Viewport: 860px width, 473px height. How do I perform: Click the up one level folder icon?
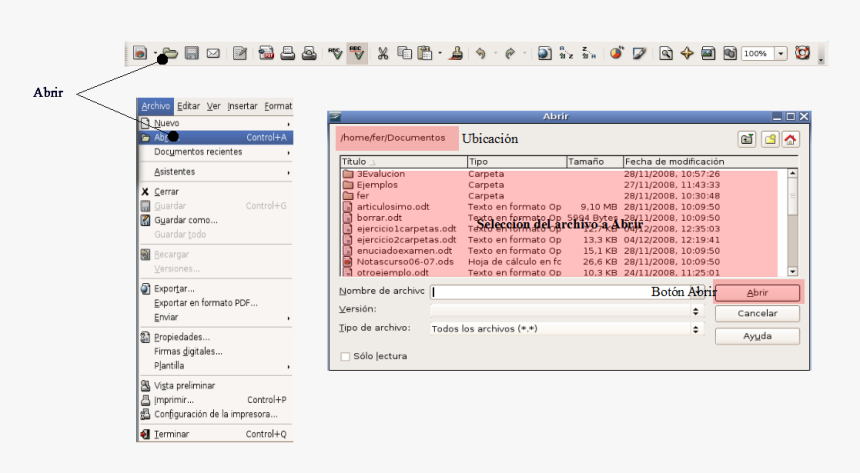coord(746,139)
